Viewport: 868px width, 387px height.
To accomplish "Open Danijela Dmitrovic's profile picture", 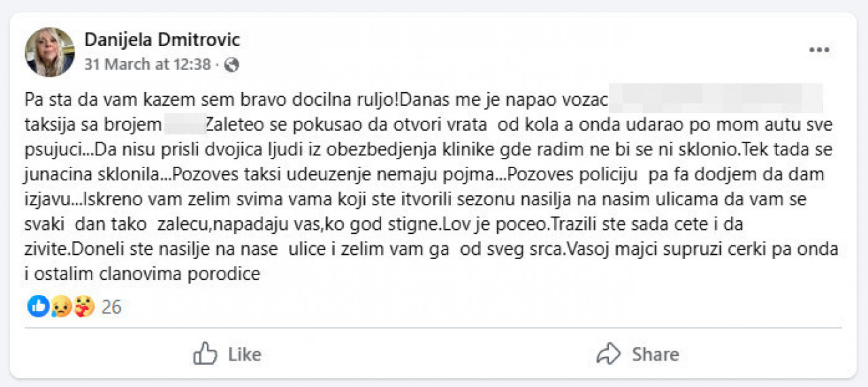I will coord(50,52).
